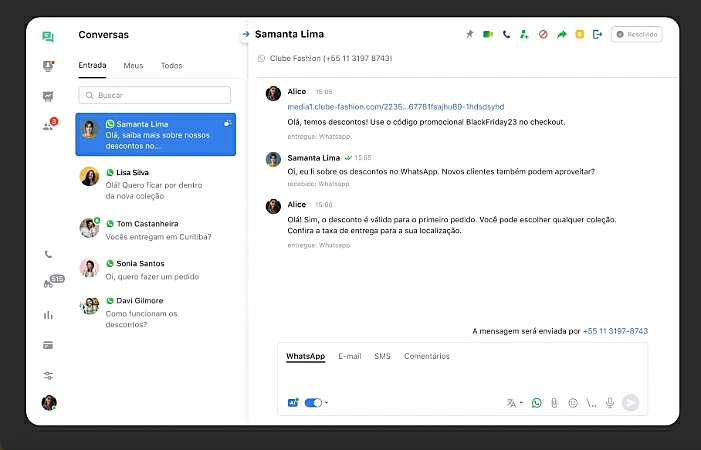The image size is (701, 450).
Task: Start a phone call from the header
Action: tap(506, 34)
